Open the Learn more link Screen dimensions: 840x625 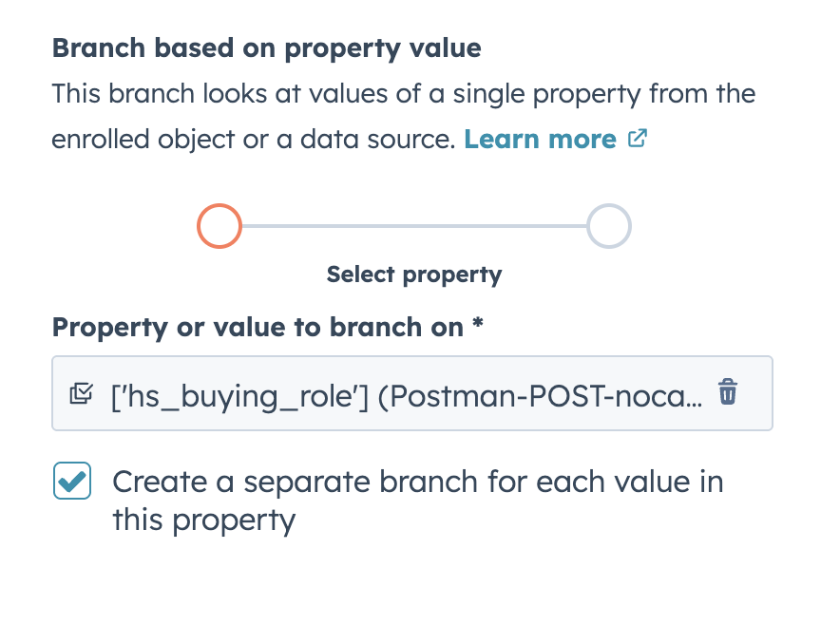tap(540, 138)
